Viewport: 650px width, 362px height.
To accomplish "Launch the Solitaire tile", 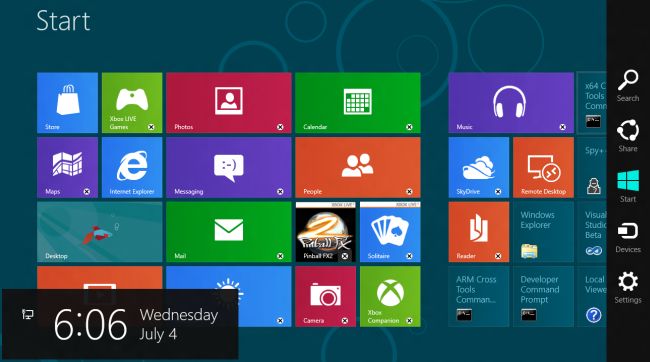I will [390, 232].
